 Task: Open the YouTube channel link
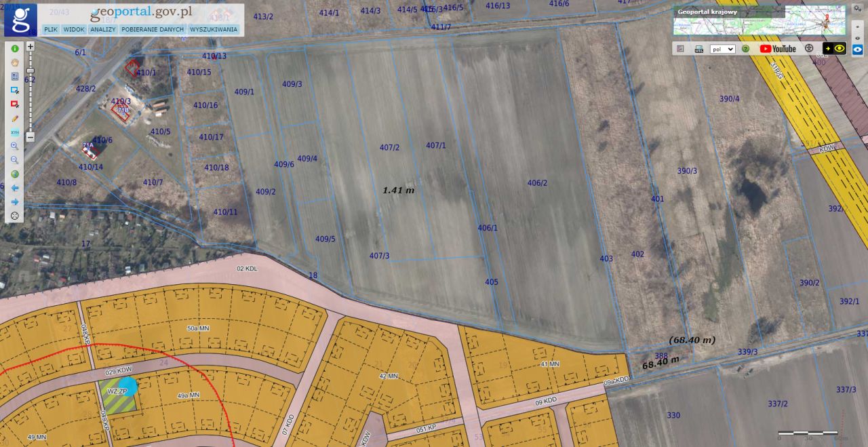click(x=778, y=49)
